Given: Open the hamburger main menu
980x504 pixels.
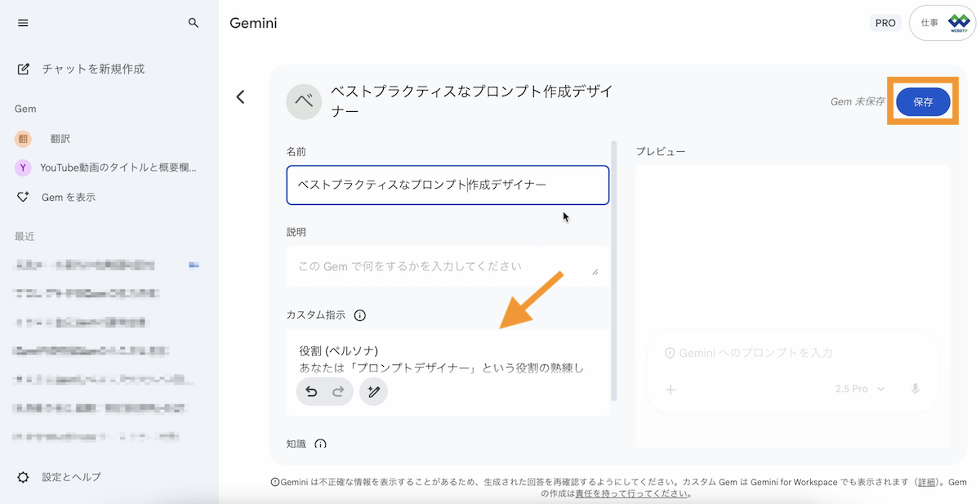Looking at the screenshot, I should (x=23, y=23).
